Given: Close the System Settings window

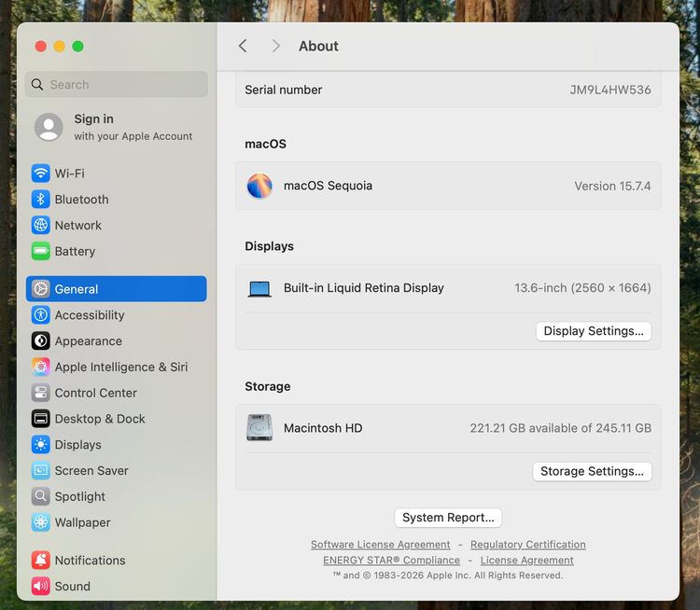Looking at the screenshot, I should pos(41,47).
